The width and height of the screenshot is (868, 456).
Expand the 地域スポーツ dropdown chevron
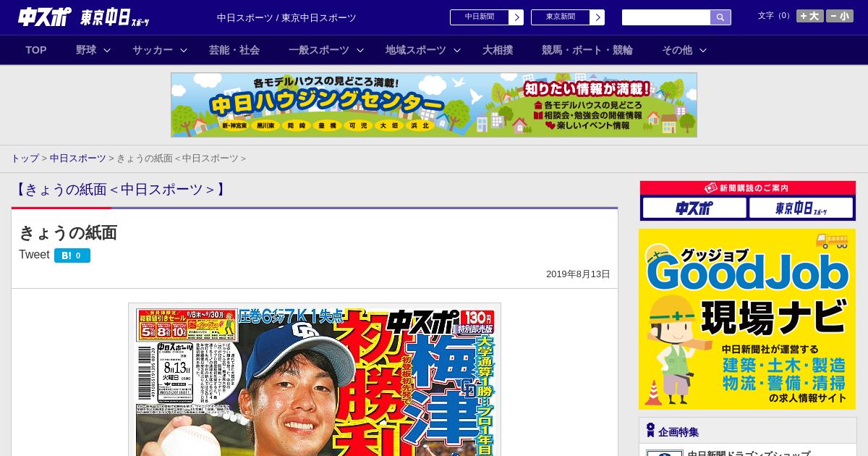457,50
